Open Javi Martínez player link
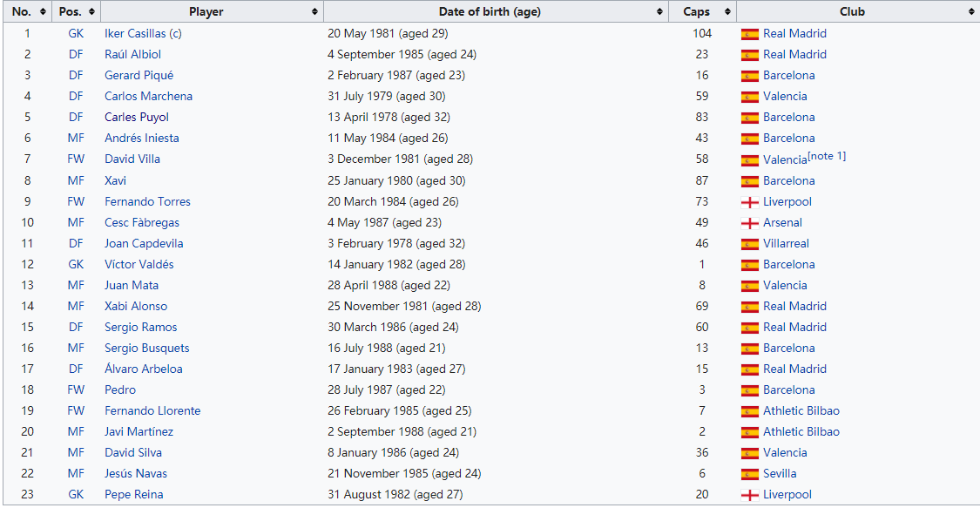Viewport: 980px width, 508px height. (139, 432)
